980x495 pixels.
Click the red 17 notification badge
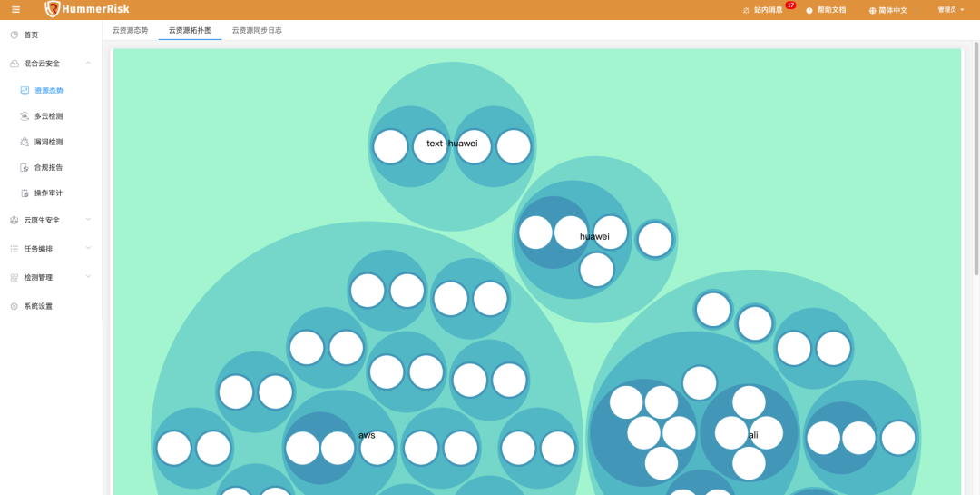[x=790, y=5]
